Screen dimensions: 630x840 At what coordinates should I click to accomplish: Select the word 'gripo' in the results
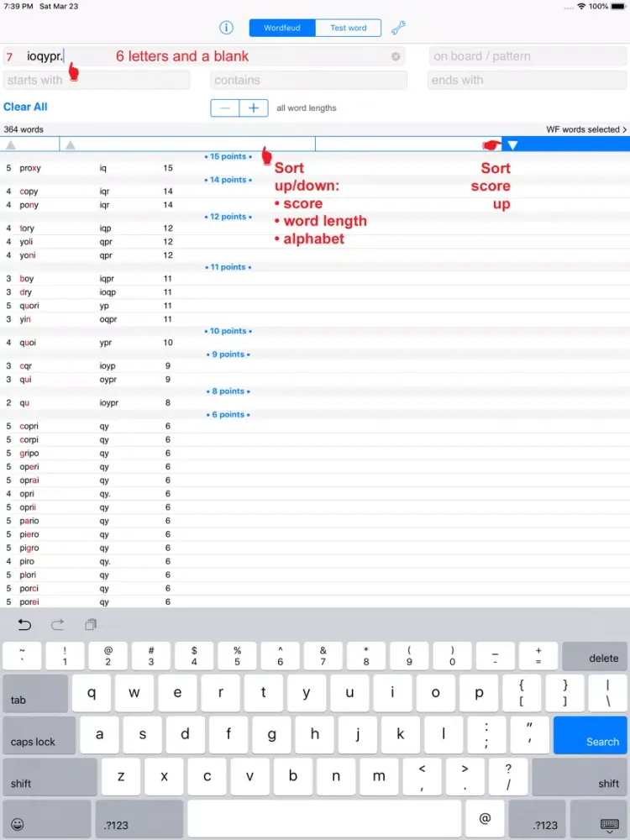(29, 454)
